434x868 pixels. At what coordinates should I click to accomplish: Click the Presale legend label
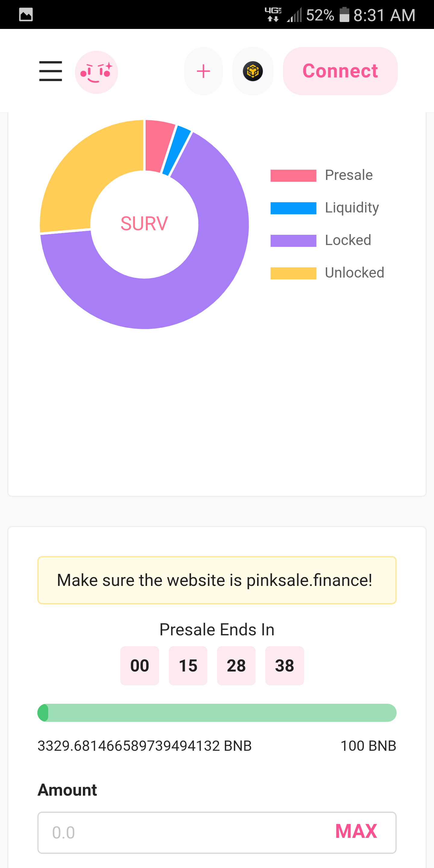(349, 175)
